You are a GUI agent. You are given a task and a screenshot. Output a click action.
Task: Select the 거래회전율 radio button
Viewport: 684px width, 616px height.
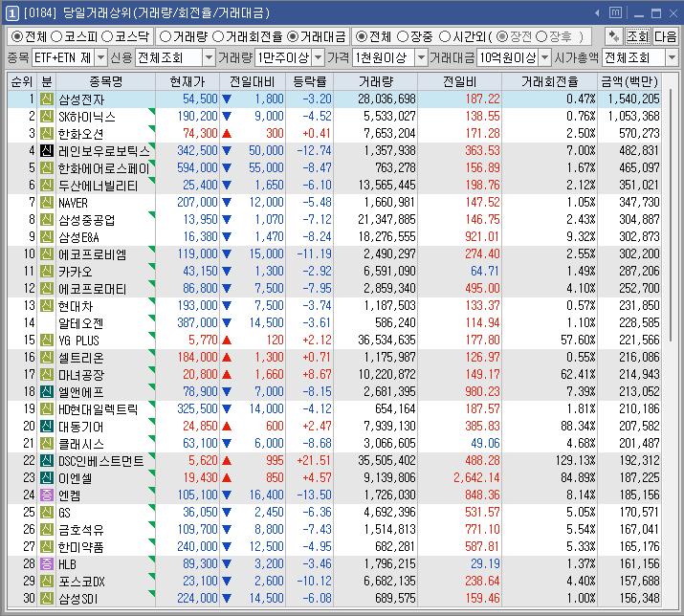click(218, 36)
